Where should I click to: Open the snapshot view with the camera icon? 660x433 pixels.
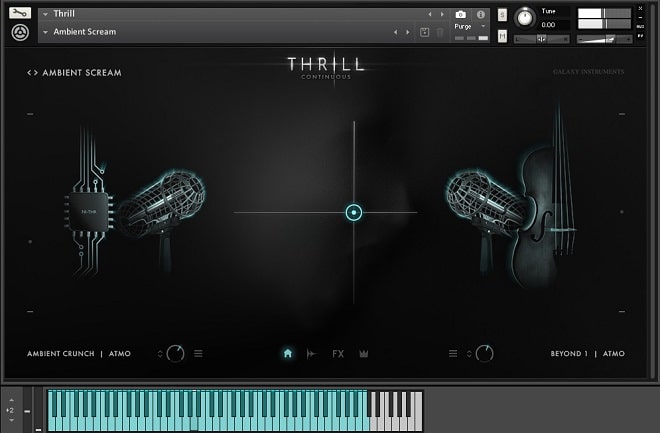460,15
